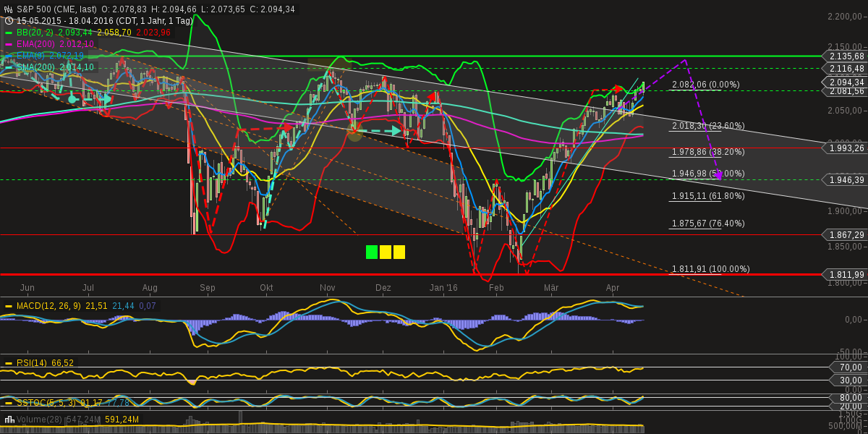
Task: Select the green signal square below the chart
Action: click(x=370, y=250)
